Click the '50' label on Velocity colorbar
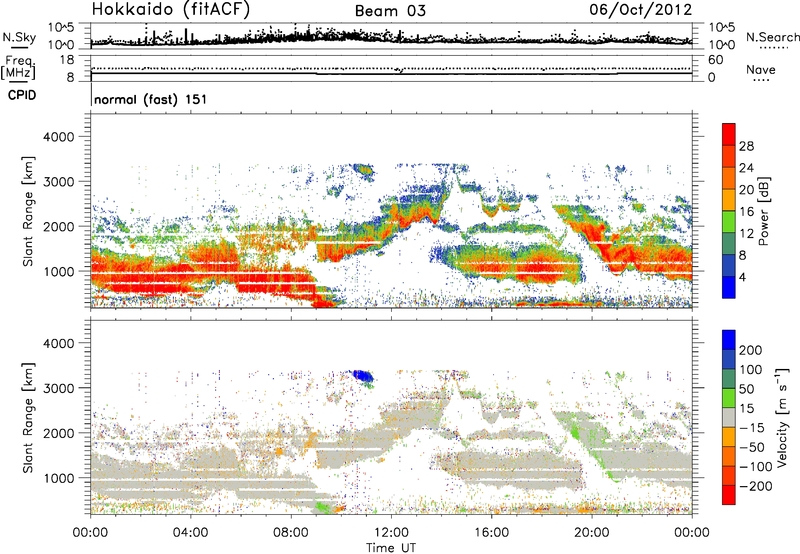This screenshot has width=800, height=554. [x=746, y=389]
